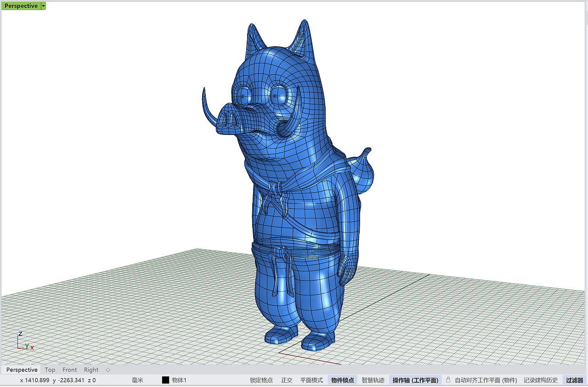Click the green Perspective viewport title label
This screenshot has height=387, width=588.
tap(21, 6)
